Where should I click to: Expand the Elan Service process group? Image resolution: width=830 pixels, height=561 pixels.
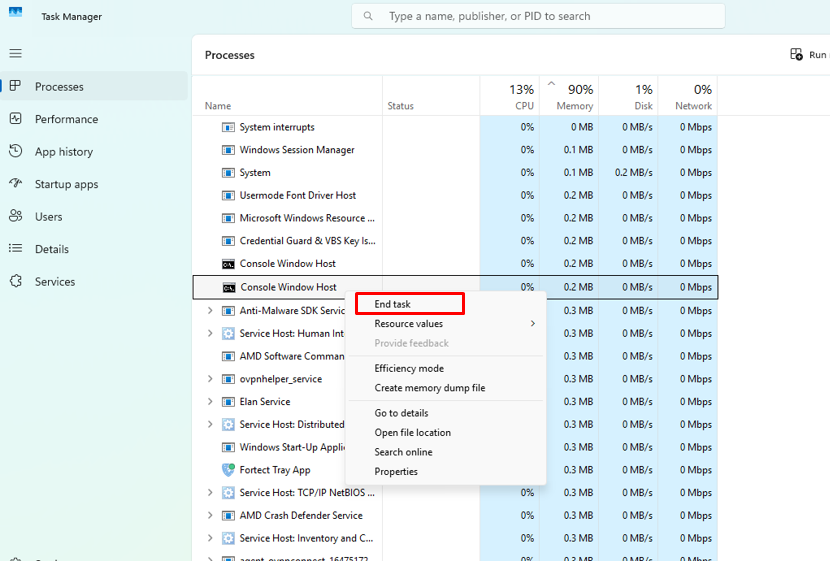coord(210,402)
